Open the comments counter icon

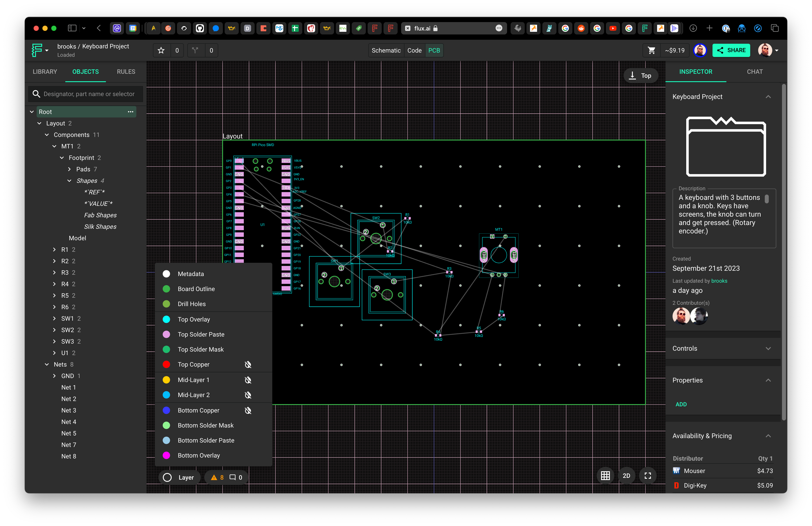(x=233, y=477)
